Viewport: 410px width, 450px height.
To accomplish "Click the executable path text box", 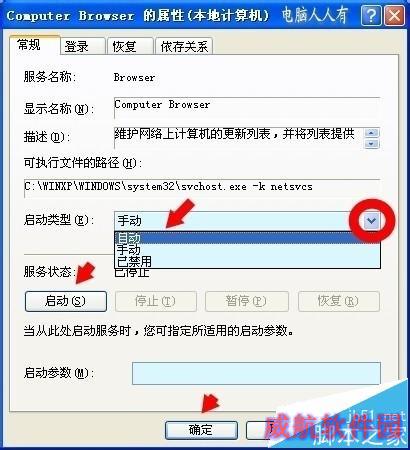I will 202,188.
